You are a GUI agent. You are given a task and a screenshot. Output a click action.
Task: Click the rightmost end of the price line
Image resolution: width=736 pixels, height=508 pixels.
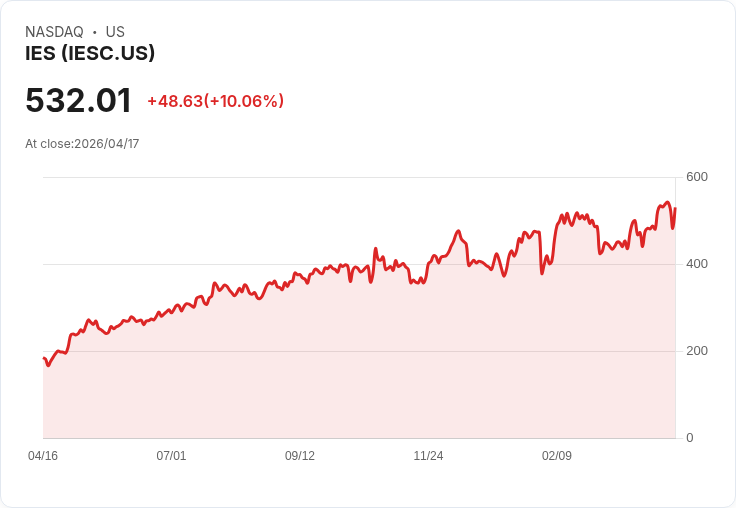[675, 209]
